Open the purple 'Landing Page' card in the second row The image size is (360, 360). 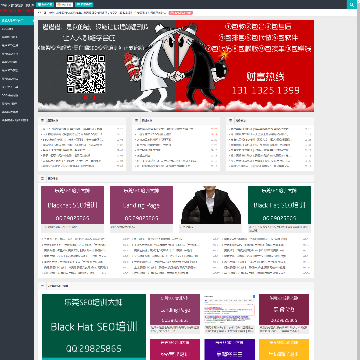click(x=141, y=205)
